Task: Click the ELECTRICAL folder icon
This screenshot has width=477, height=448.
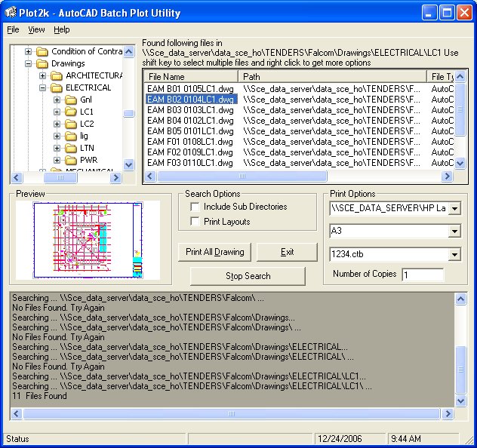Action: (x=57, y=87)
